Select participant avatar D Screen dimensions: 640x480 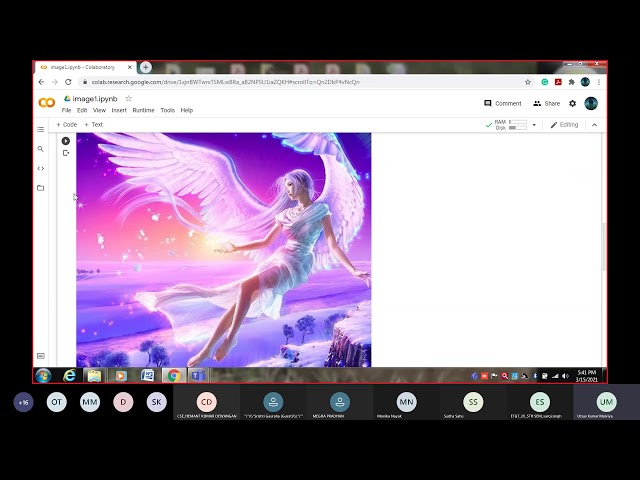(x=123, y=402)
